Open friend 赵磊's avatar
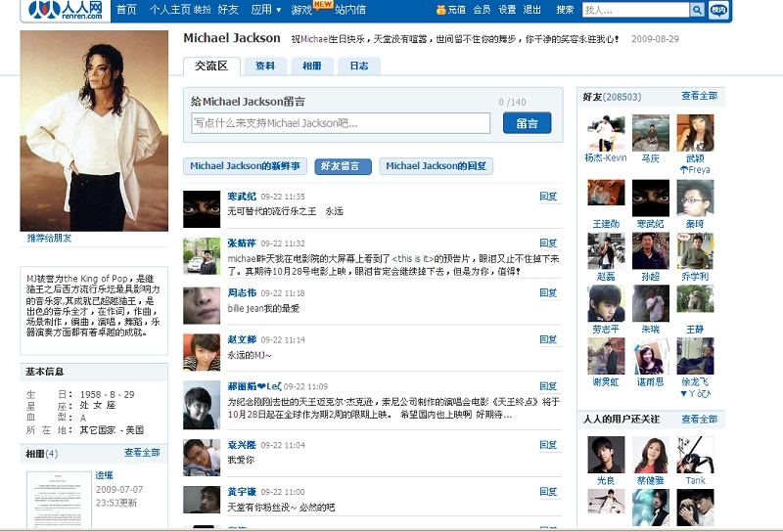This screenshot has width=783, height=532. tap(606, 251)
